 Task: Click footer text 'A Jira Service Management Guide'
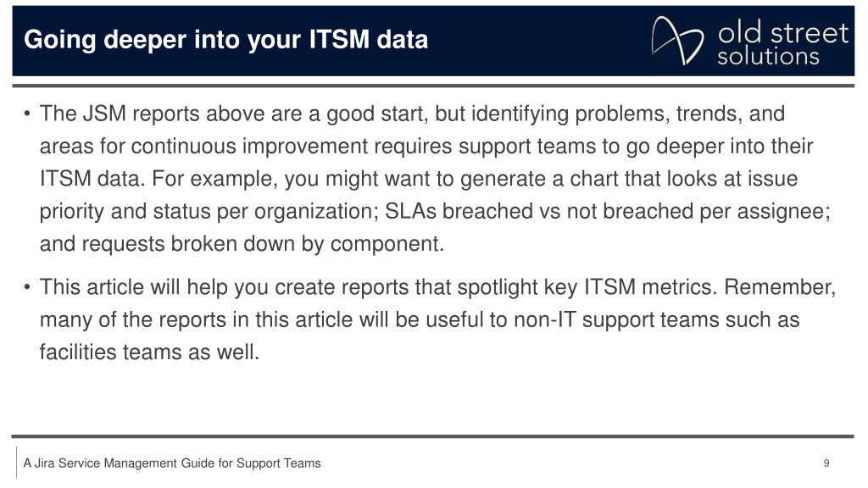click(100, 463)
